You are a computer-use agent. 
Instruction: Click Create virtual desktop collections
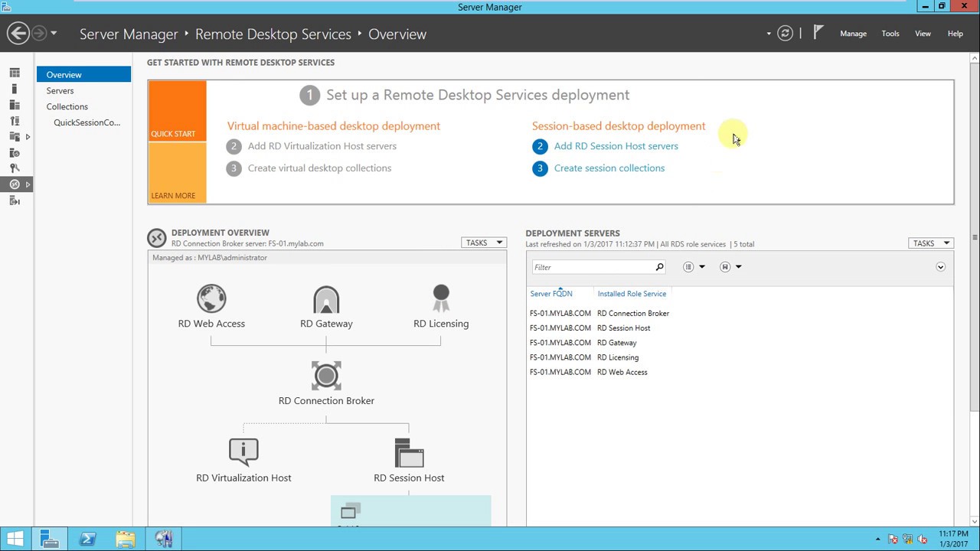click(319, 168)
